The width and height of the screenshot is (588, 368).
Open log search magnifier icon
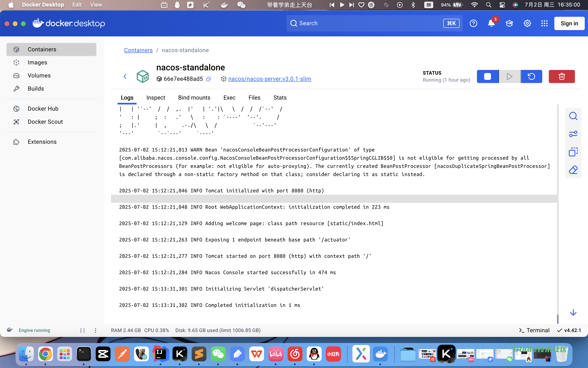[573, 116]
